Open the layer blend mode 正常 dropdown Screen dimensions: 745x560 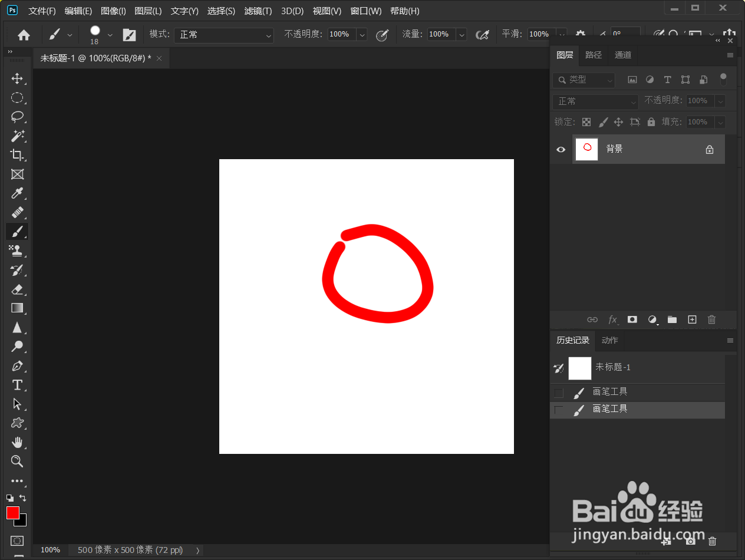[595, 101]
